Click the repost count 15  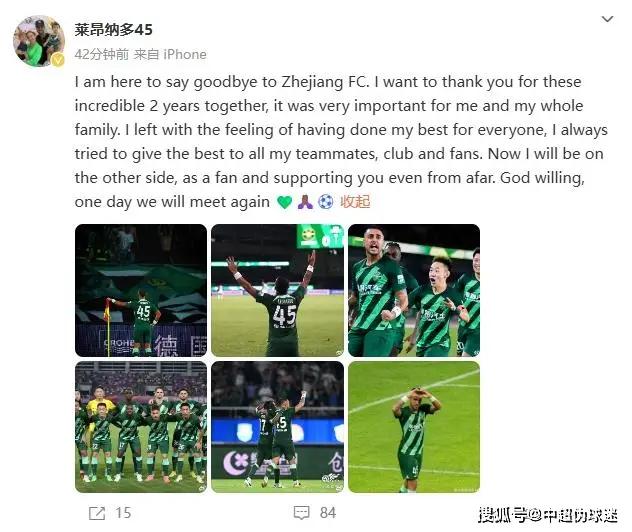pyautogui.click(x=123, y=513)
